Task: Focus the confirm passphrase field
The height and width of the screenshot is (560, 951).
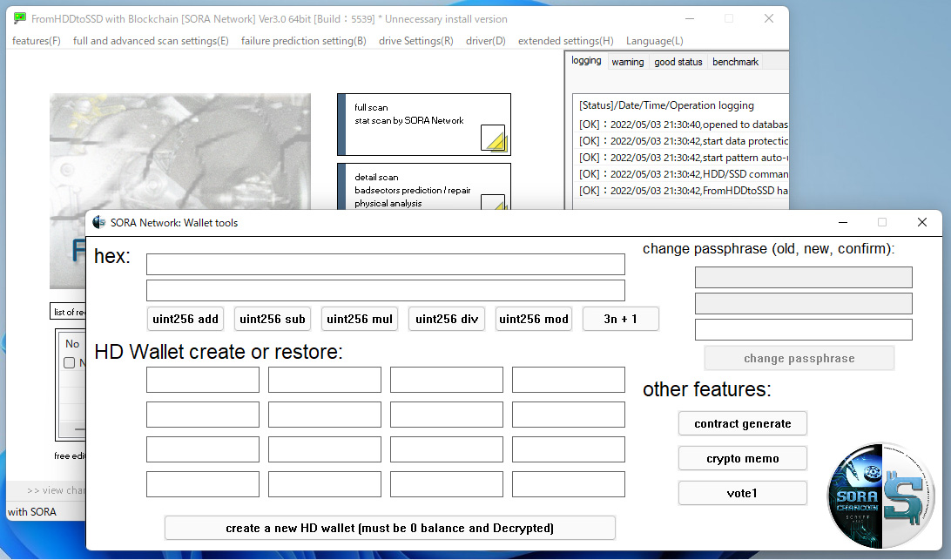Action: coord(804,329)
